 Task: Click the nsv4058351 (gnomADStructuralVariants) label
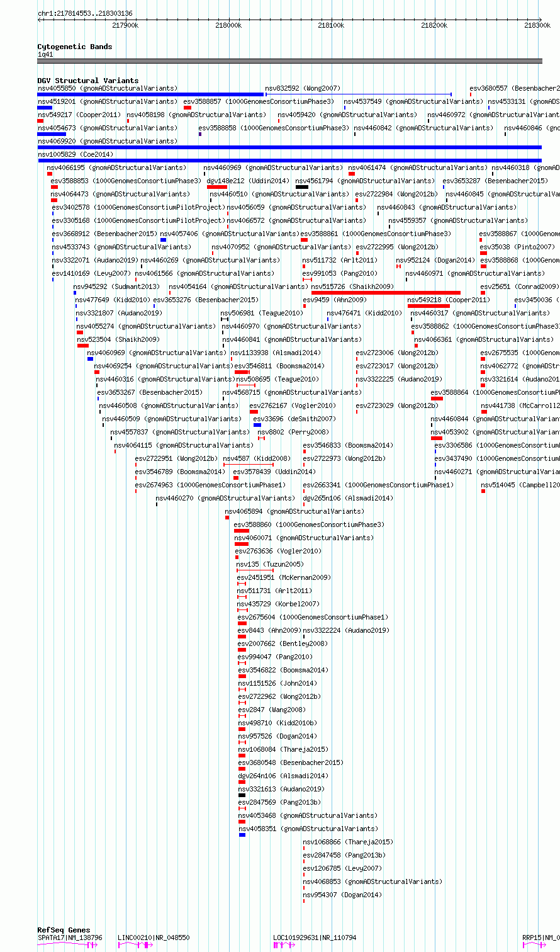[309, 829]
